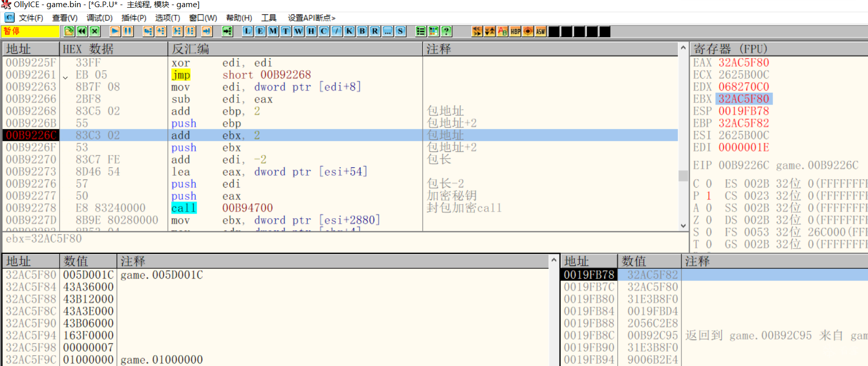
Task: Open the 选项(T) menu
Action: pyautogui.click(x=168, y=18)
